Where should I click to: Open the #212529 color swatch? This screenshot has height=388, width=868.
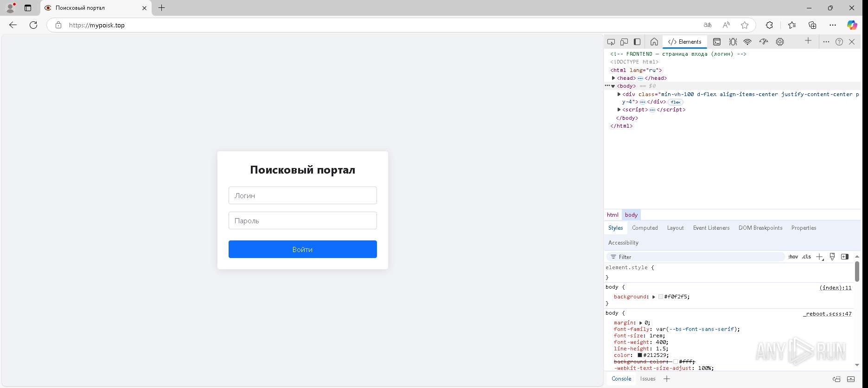pos(640,356)
